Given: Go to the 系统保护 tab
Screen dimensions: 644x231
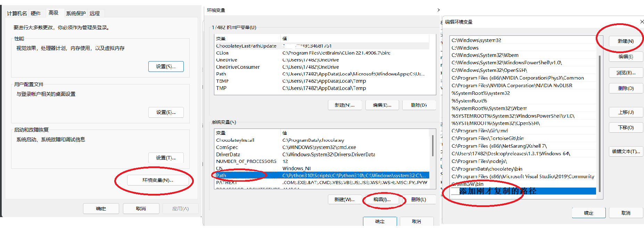Looking at the screenshot, I should (x=76, y=13).
